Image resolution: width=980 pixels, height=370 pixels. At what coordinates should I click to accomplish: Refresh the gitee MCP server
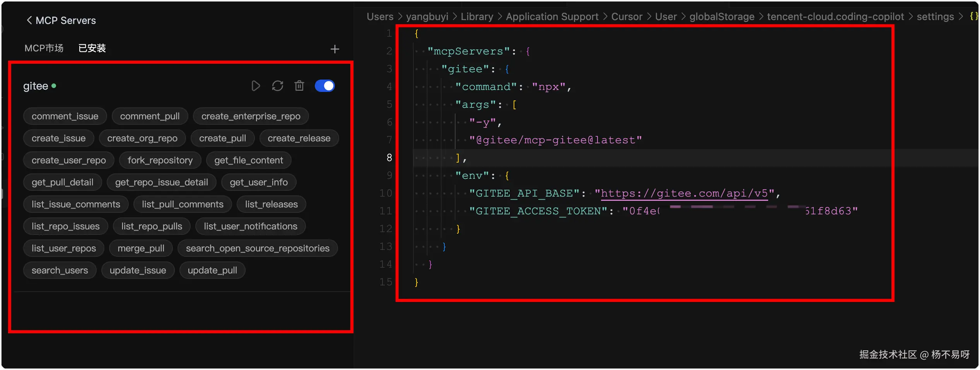click(278, 86)
